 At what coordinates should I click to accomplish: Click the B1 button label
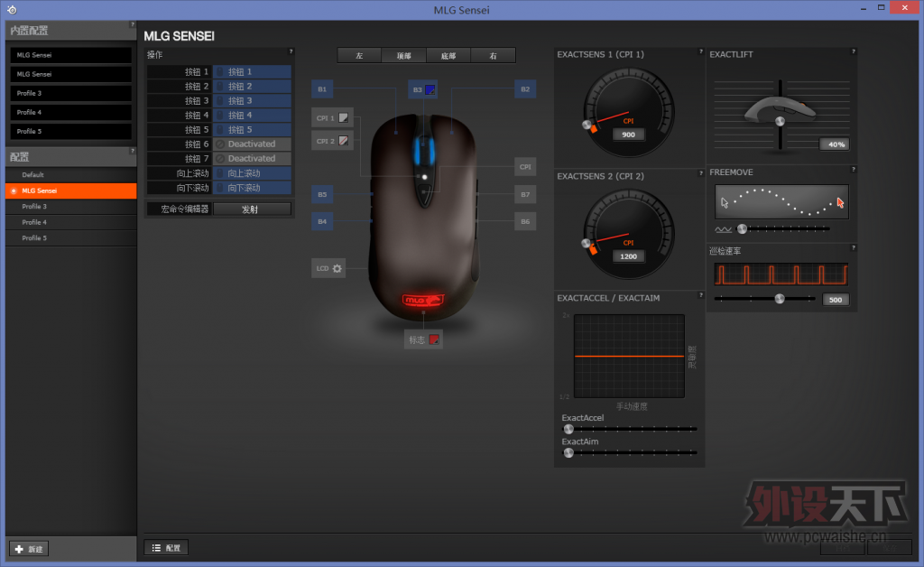point(322,89)
